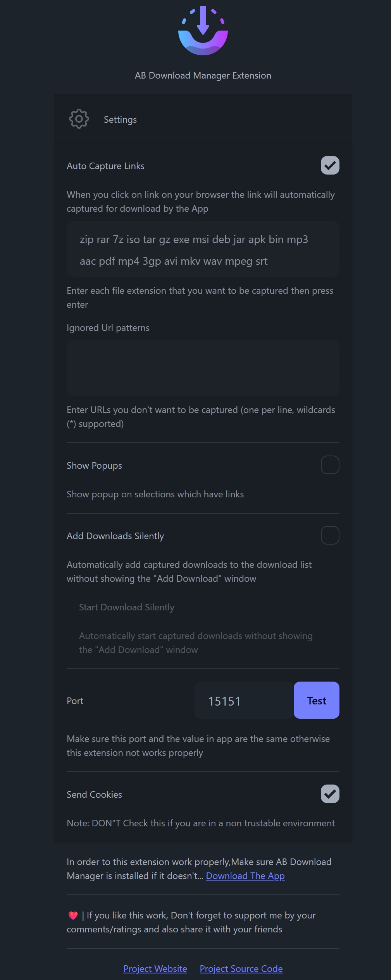Disable the Auto Capture Links checkbox

point(330,166)
